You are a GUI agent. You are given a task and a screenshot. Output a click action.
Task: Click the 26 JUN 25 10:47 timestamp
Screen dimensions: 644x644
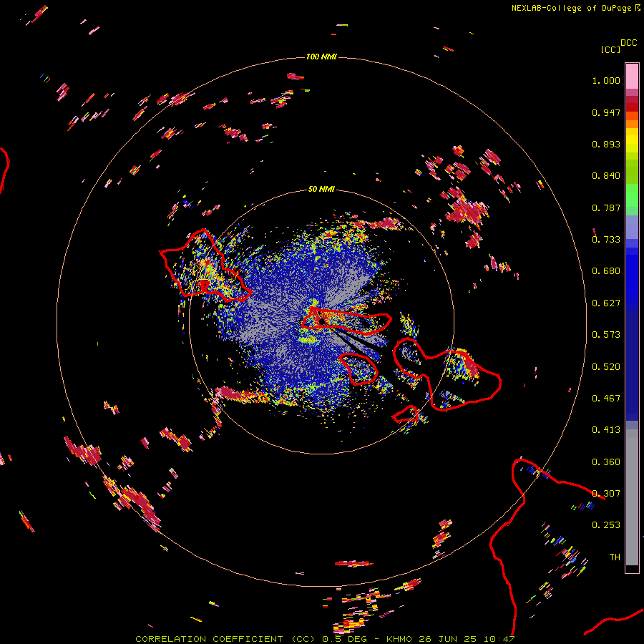tap(467, 639)
